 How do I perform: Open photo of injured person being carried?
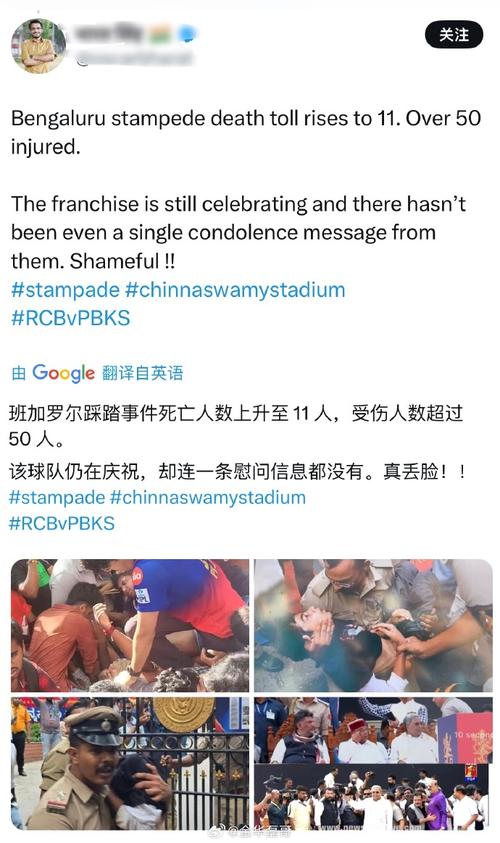[x=373, y=625]
